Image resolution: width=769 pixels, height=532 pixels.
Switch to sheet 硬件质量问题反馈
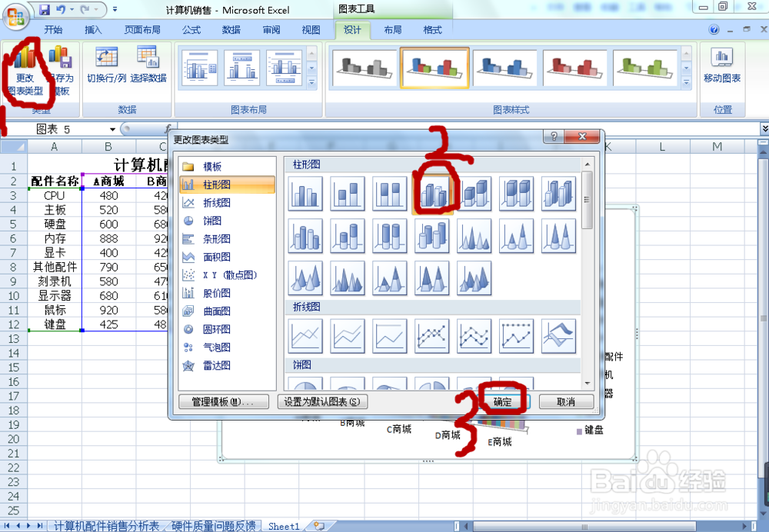click(x=213, y=526)
